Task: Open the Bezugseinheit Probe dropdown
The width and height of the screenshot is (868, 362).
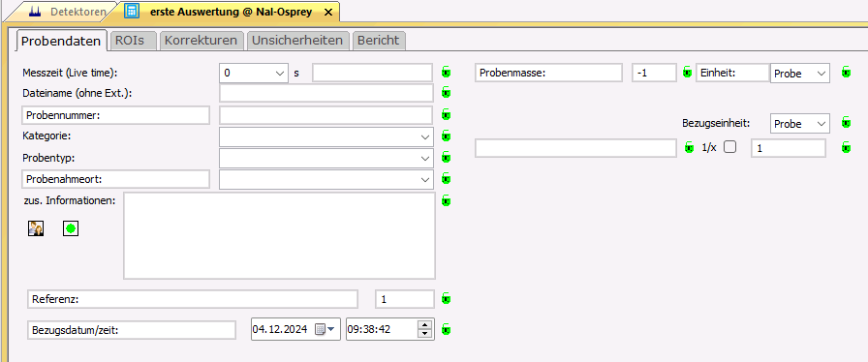Action: (821, 124)
